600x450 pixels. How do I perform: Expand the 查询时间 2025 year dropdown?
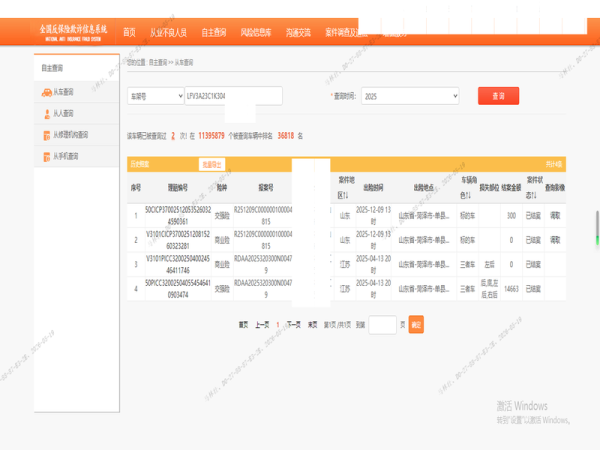pos(410,96)
